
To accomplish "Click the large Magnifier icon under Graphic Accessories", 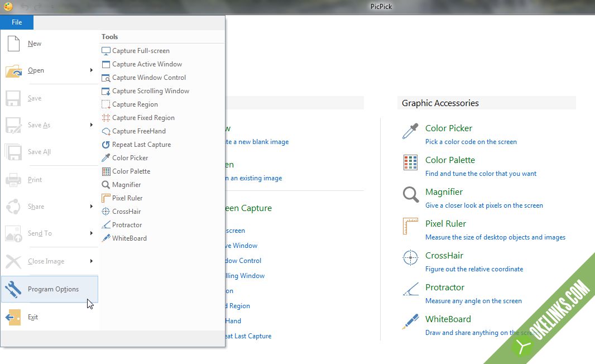I will pyautogui.click(x=411, y=194).
